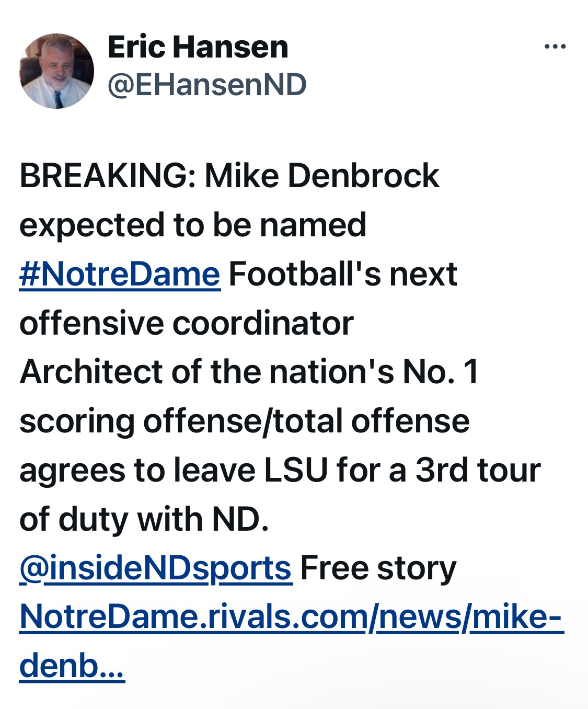The width and height of the screenshot is (588, 709).
Task: Click the word "LSU" in the tweet
Action: click(295, 471)
